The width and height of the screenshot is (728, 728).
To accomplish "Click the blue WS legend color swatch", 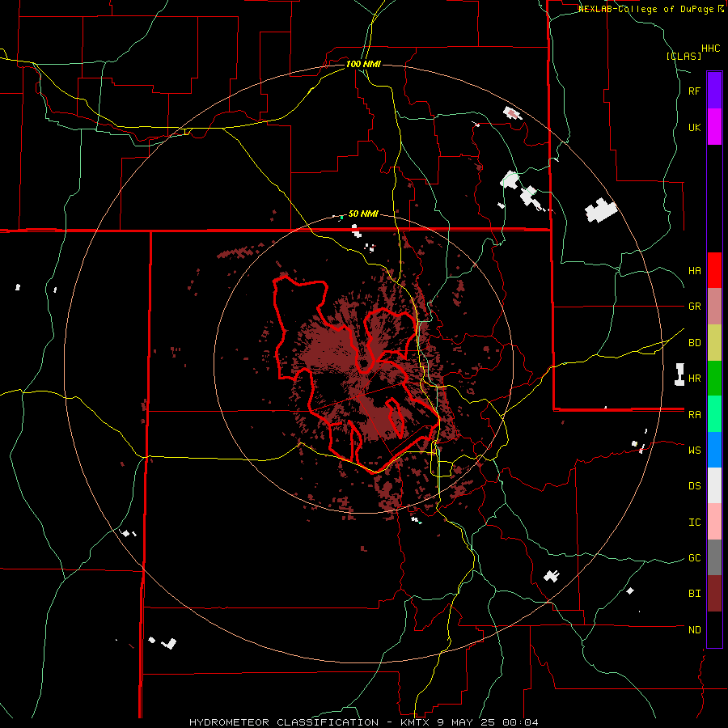I will [x=714, y=450].
